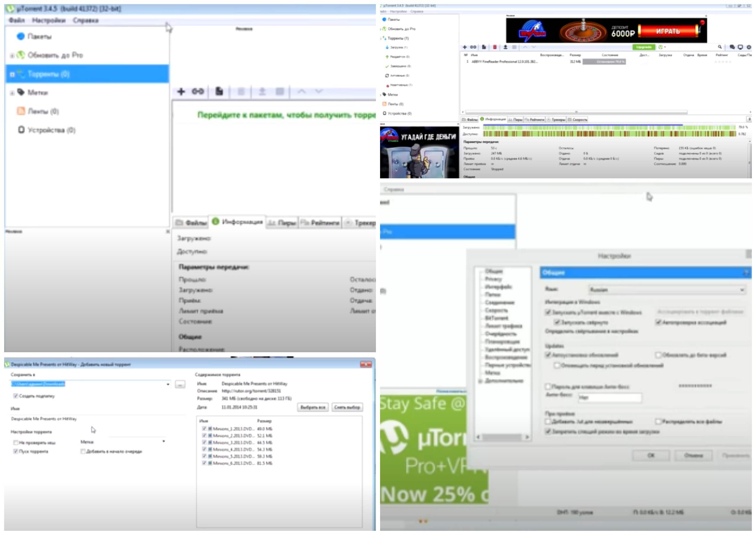The image size is (756, 535).
Task: Click the Доступно availability bar in the info tab
Action: point(609,134)
